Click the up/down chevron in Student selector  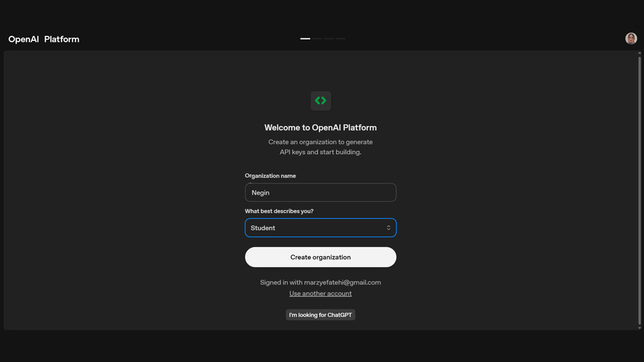coord(389,228)
